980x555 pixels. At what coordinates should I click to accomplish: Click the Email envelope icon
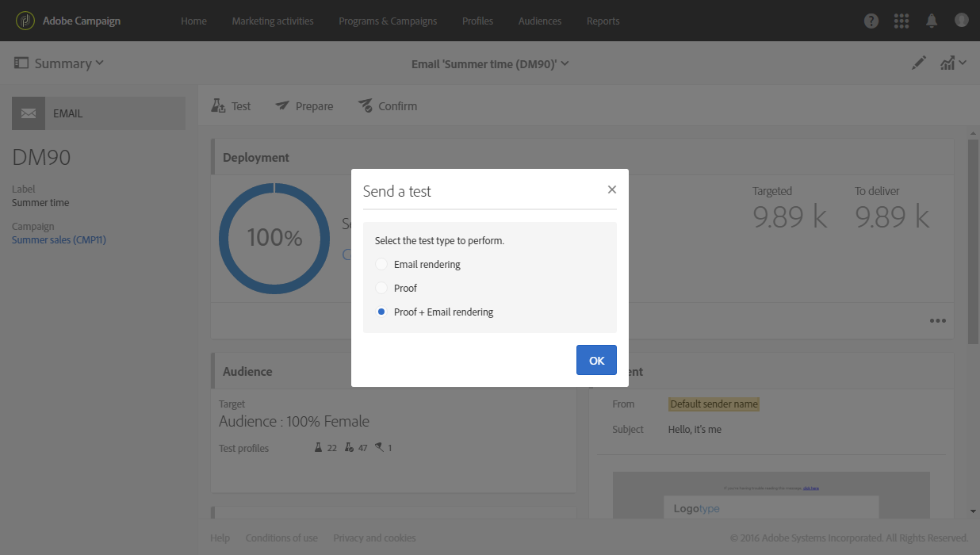click(x=29, y=113)
